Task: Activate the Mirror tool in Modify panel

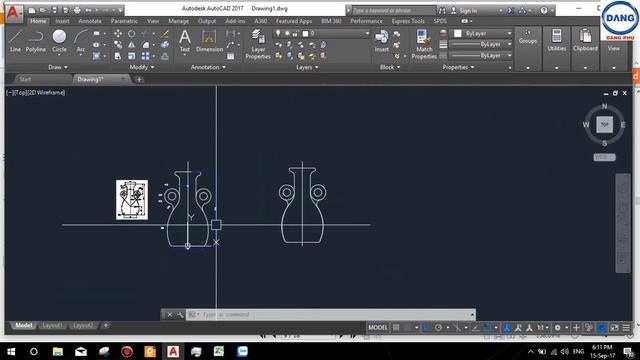Action: pos(131,44)
